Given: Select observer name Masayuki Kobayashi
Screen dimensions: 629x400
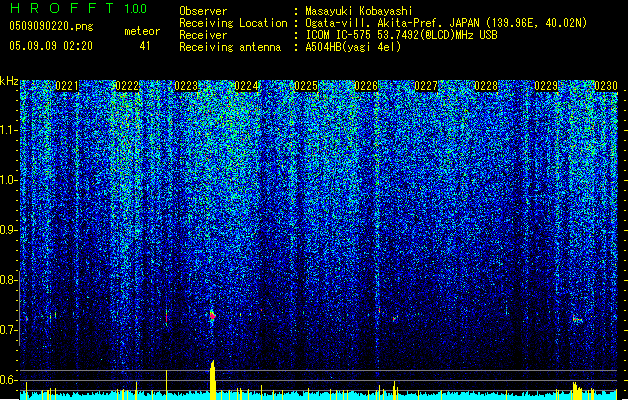Looking at the screenshot, I should pyautogui.click(x=359, y=11).
